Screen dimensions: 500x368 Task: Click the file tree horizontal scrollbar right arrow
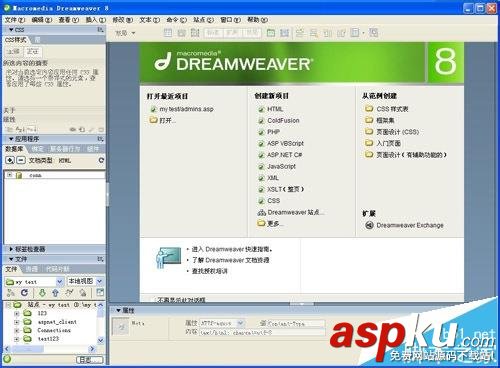pyautogui.click(x=92, y=349)
